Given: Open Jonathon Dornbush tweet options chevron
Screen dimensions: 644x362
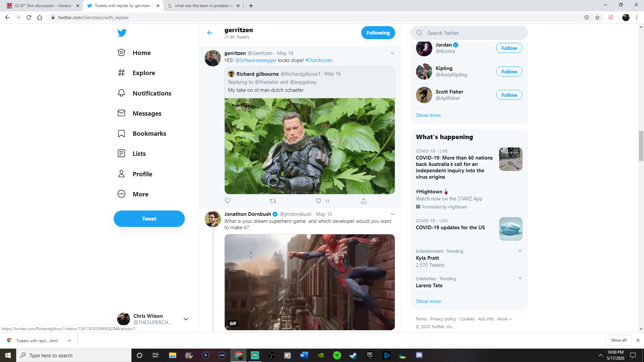Looking at the screenshot, I should [x=392, y=214].
